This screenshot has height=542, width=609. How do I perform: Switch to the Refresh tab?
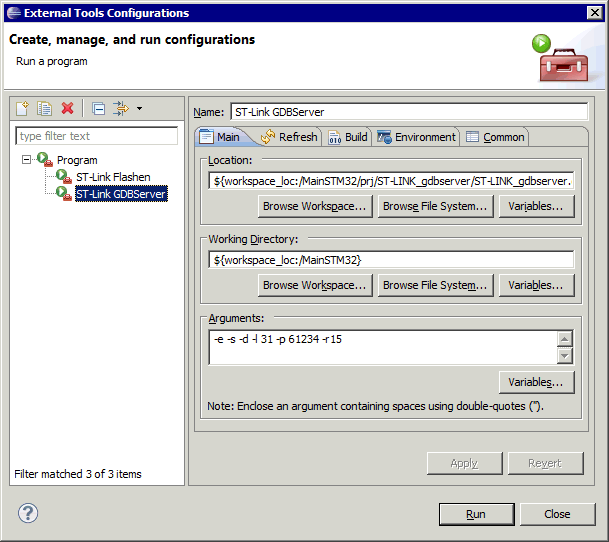[x=289, y=137]
